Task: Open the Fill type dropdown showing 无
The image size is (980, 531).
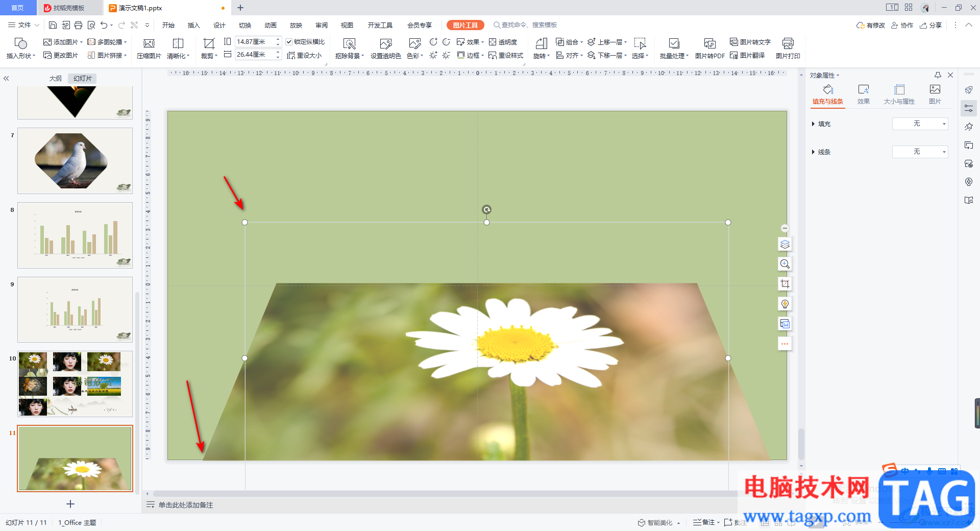Action: click(x=920, y=124)
